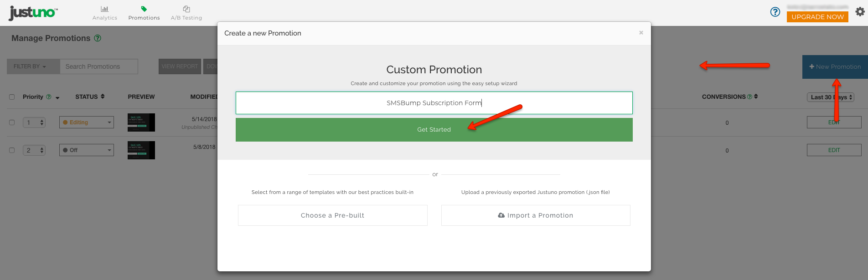Check the box for the priority 2 promotion
Viewport: 868px width, 280px height.
tap(12, 150)
